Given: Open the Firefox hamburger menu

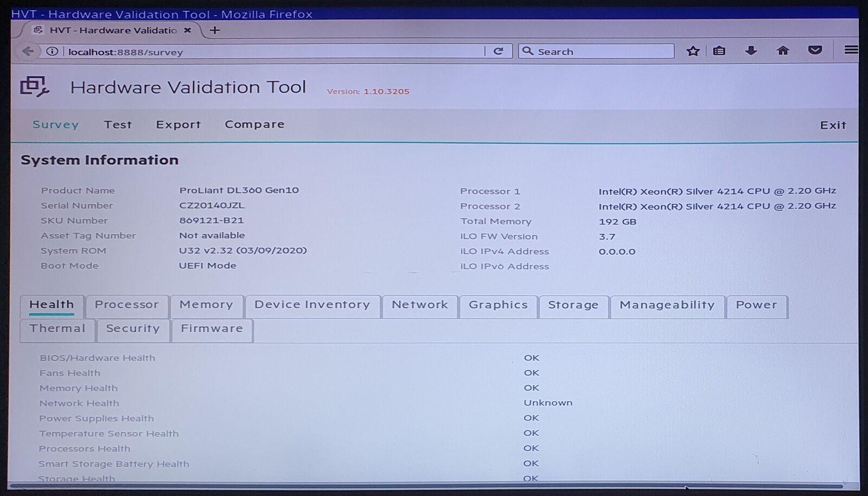Looking at the screenshot, I should tap(850, 50).
